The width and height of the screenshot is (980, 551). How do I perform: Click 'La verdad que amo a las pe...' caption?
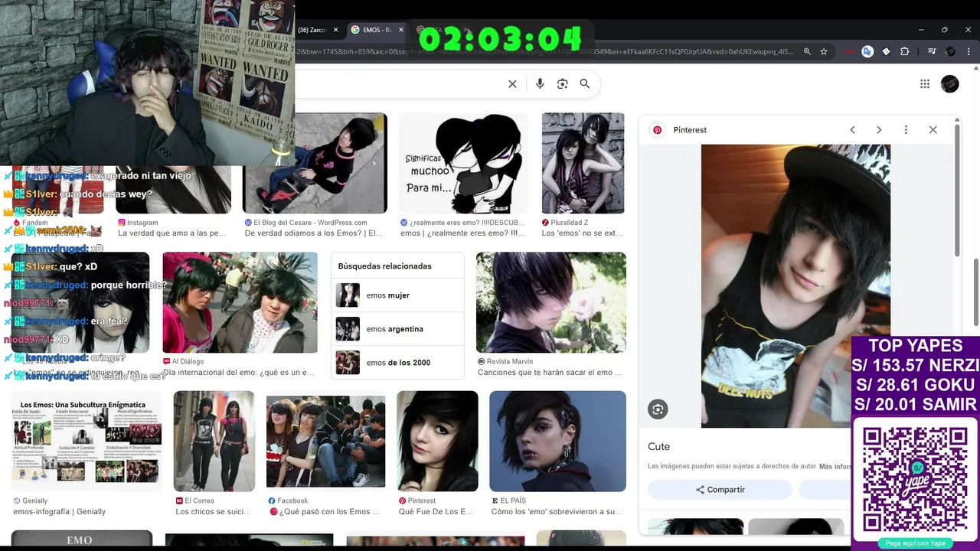click(172, 233)
